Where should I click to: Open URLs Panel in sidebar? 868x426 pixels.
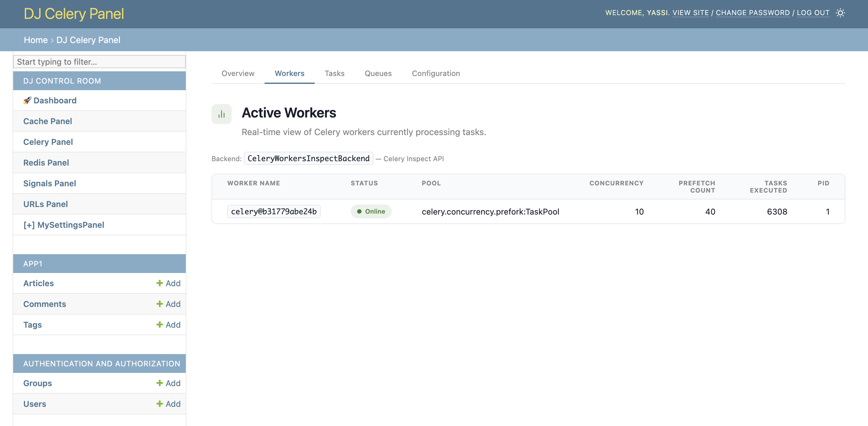(46, 204)
